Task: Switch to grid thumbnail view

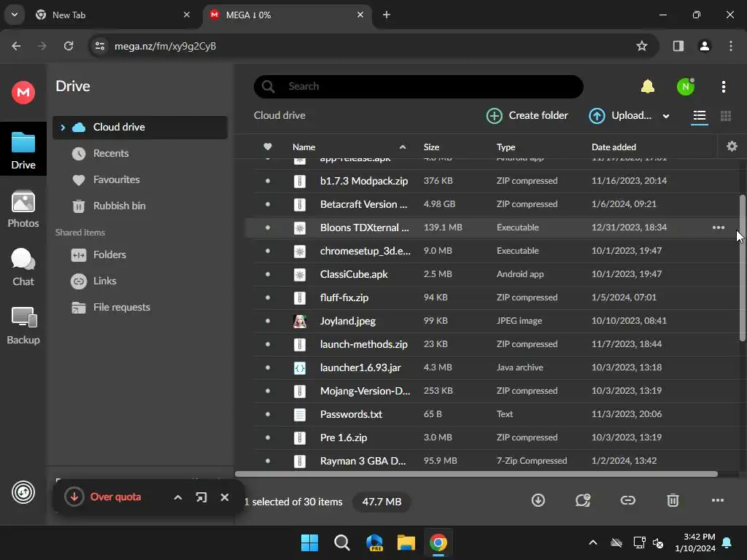Action: [726, 116]
